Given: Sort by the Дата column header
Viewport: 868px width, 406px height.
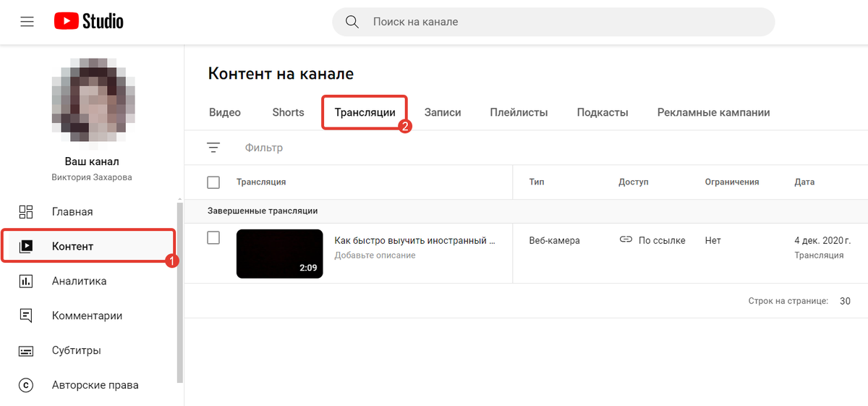Looking at the screenshot, I should pos(804,182).
